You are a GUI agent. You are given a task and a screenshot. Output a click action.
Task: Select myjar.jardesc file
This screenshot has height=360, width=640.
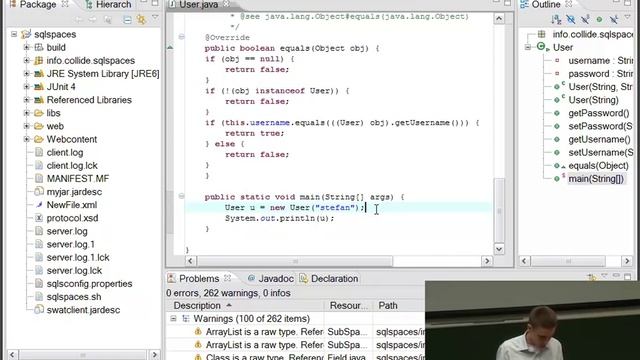tap(74, 192)
